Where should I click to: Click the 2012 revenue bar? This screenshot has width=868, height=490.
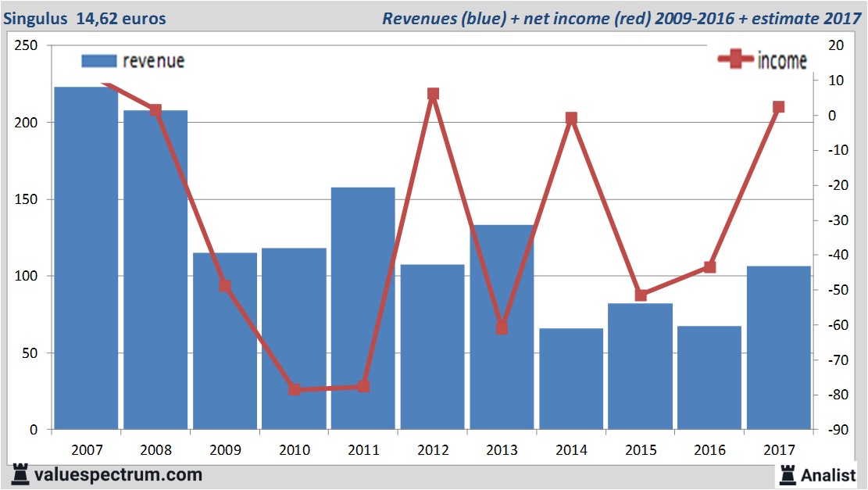(x=432, y=347)
